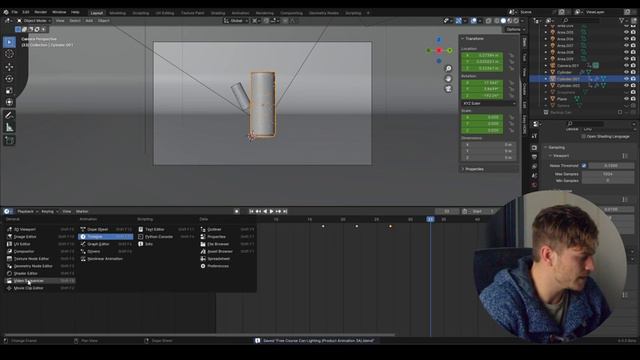Hide Cylinder.001 with its eye icon
The width and height of the screenshot is (640, 360).
tap(627, 79)
